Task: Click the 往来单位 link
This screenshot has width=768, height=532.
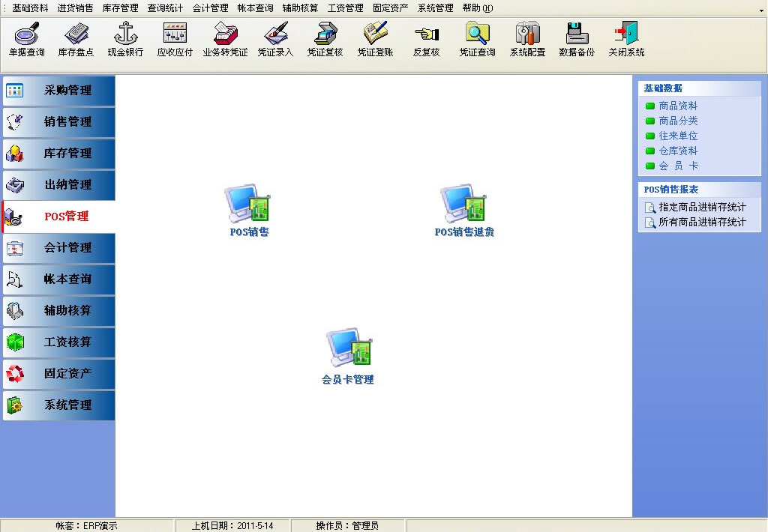Action: tap(678, 136)
